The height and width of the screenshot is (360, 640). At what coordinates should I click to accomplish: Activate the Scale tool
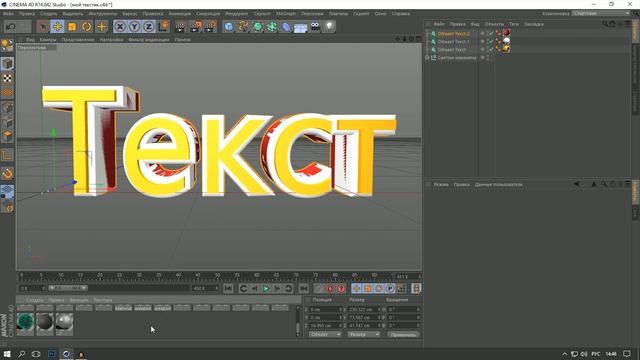(72, 27)
